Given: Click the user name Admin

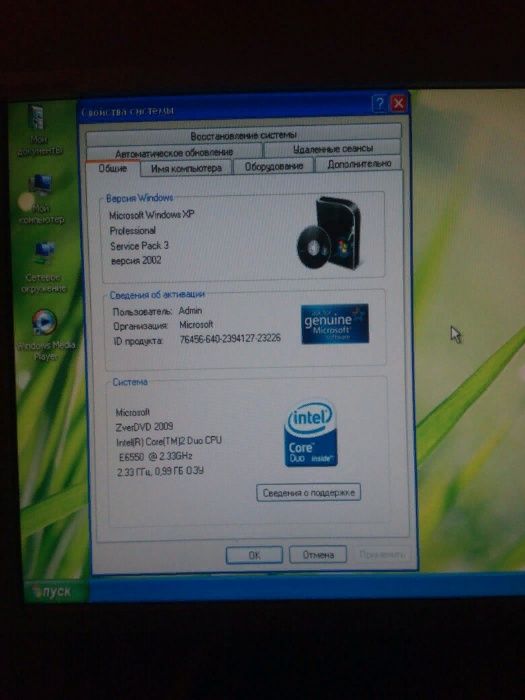Looking at the screenshot, I should tap(190, 310).
